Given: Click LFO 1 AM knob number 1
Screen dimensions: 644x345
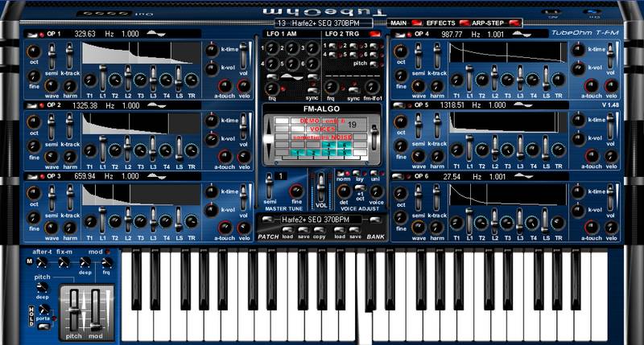Looking at the screenshot, I should 271,48.
